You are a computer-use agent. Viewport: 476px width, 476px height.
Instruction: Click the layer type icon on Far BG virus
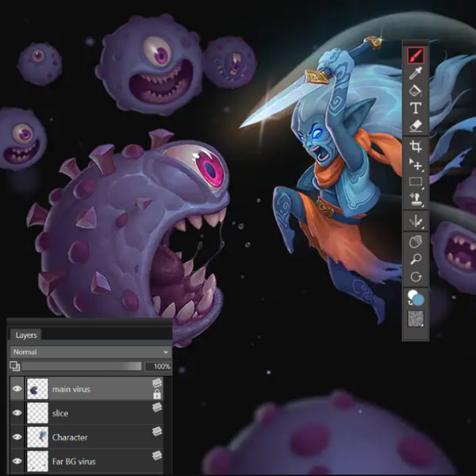pos(157,455)
